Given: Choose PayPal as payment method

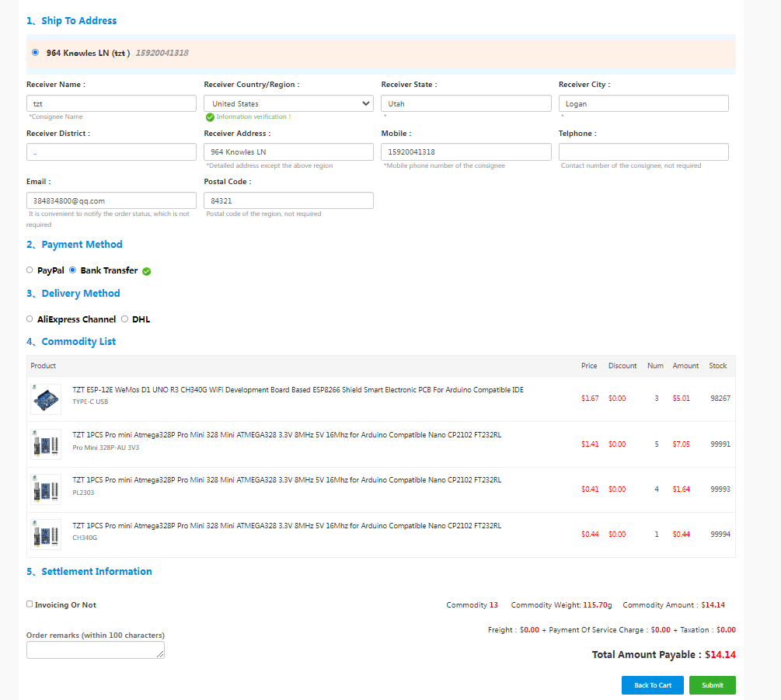Looking at the screenshot, I should (30, 270).
